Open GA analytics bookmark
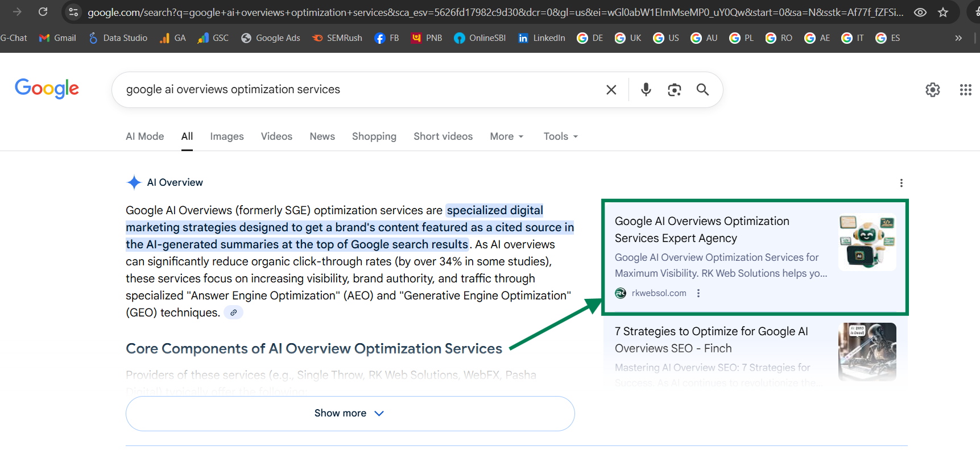The height and width of the screenshot is (450, 980). click(x=173, y=38)
